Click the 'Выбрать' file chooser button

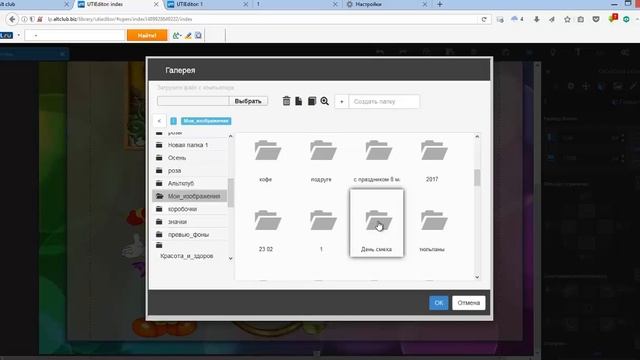(248, 101)
